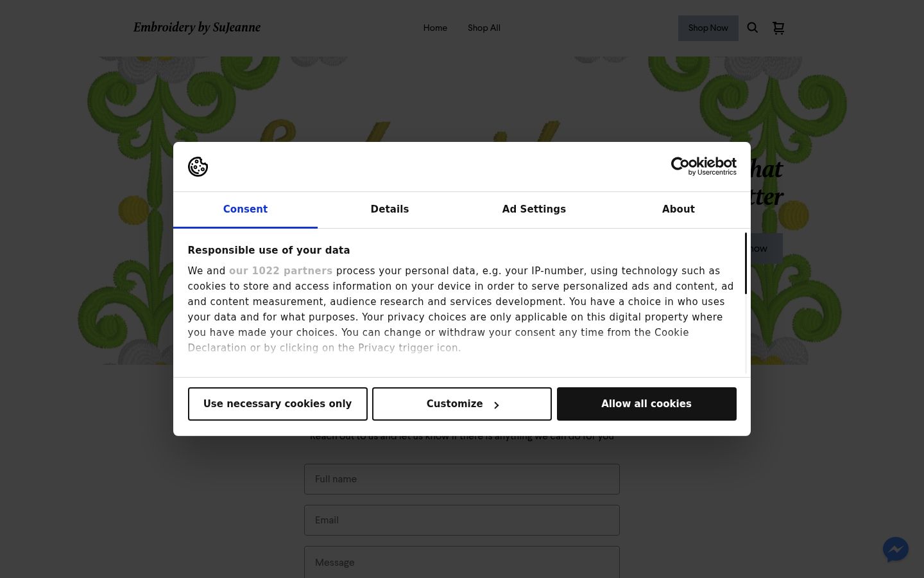Click the Embroidery by SuJeanne site title
Image resolution: width=924 pixels, height=578 pixels.
pyautogui.click(x=197, y=28)
